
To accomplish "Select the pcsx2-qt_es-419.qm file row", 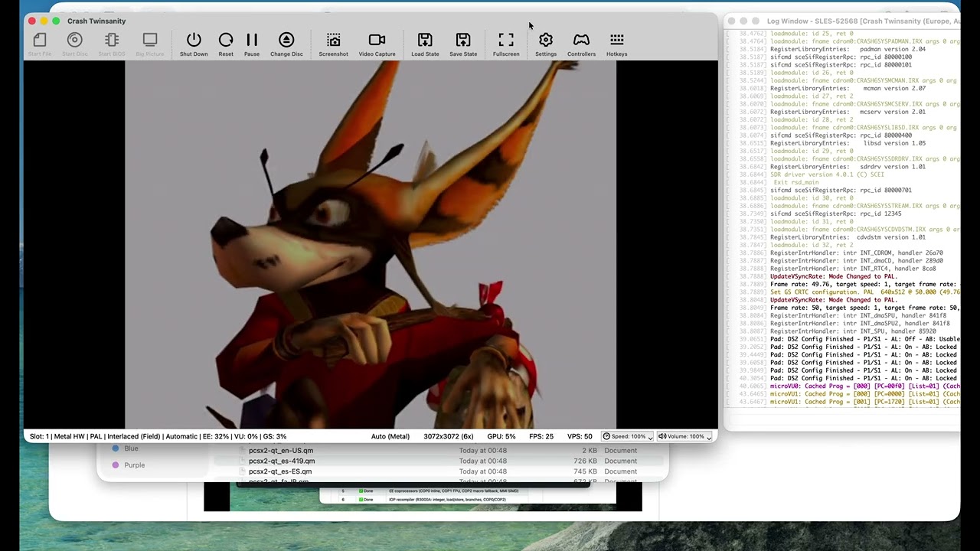I will [440, 461].
